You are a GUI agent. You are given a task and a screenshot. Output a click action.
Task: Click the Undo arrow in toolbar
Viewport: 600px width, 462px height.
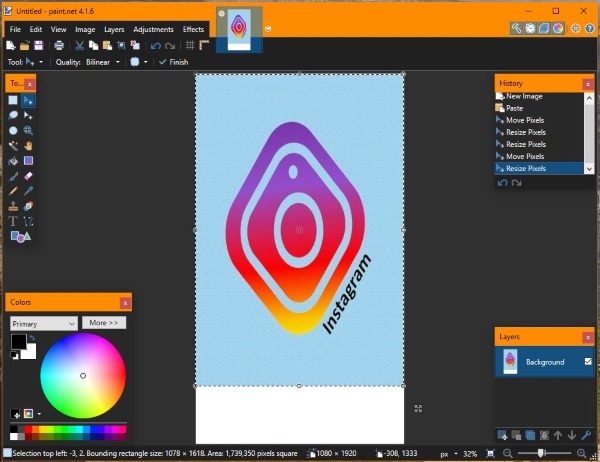[155, 46]
